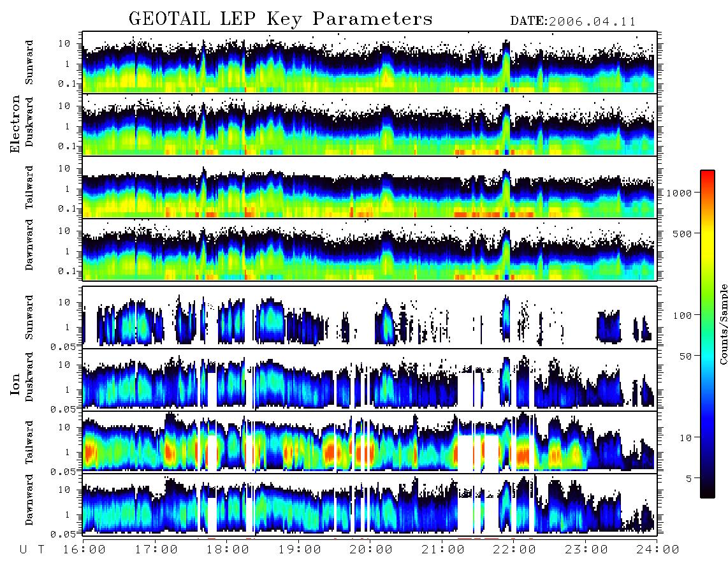
Task: Click the "U T" time axis label
Action: [x=33, y=550]
